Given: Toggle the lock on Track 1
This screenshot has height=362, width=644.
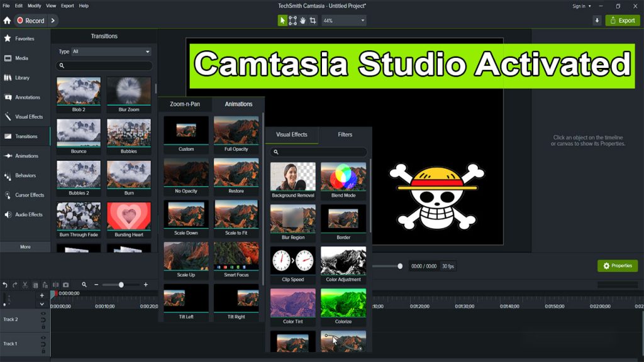Looking at the screenshot, I should click(43, 349).
